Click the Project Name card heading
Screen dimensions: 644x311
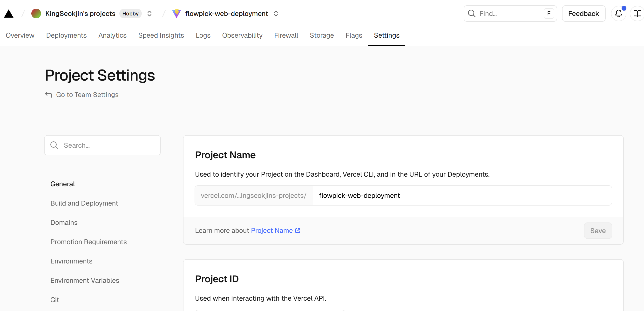click(x=225, y=155)
